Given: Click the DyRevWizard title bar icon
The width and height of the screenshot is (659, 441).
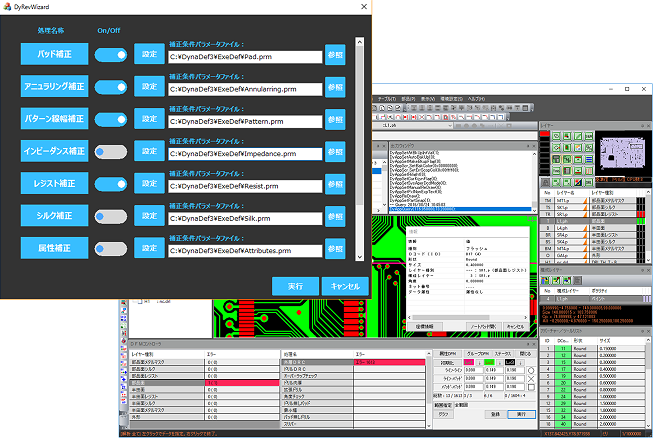Looking at the screenshot, I should [9, 9].
